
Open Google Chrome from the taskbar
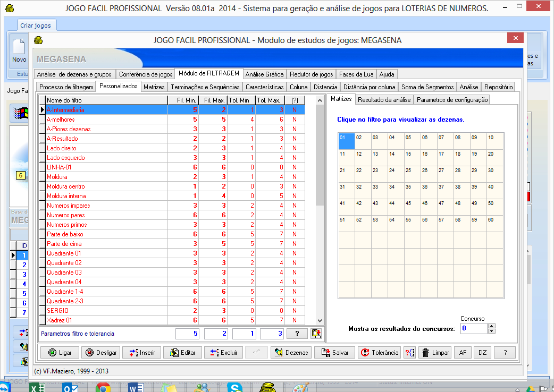click(103, 387)
